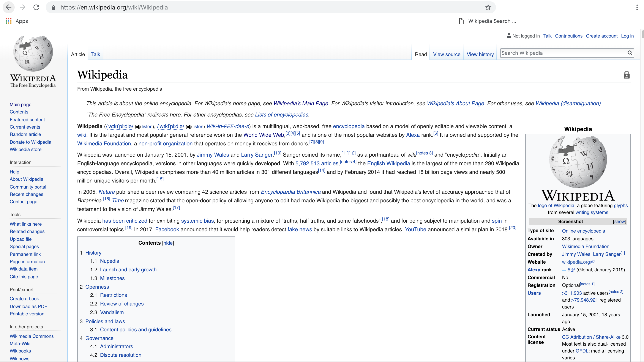Switch to the Talk tab

96,54
